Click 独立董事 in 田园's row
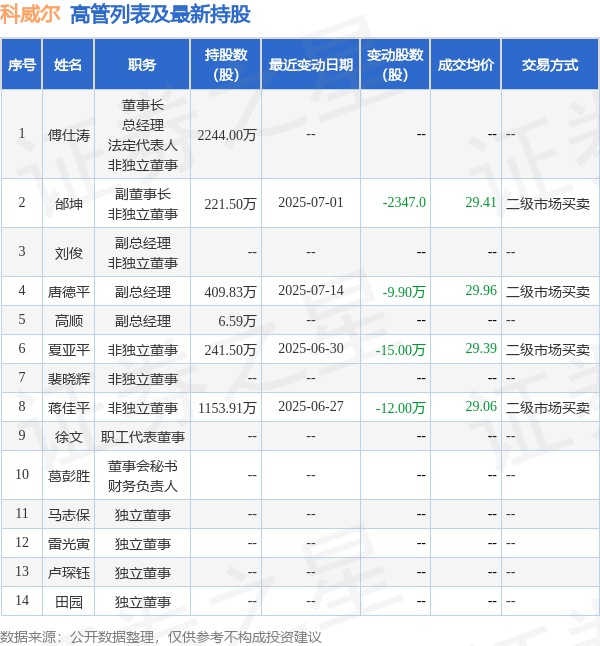The width and height of the screenshot is (600, 646). 143,602
